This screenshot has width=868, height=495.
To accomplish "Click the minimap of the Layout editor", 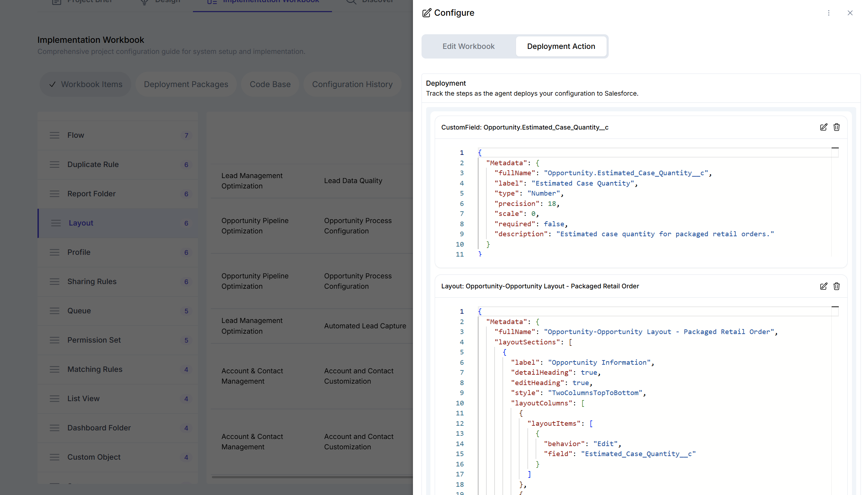I will point(835,400).
